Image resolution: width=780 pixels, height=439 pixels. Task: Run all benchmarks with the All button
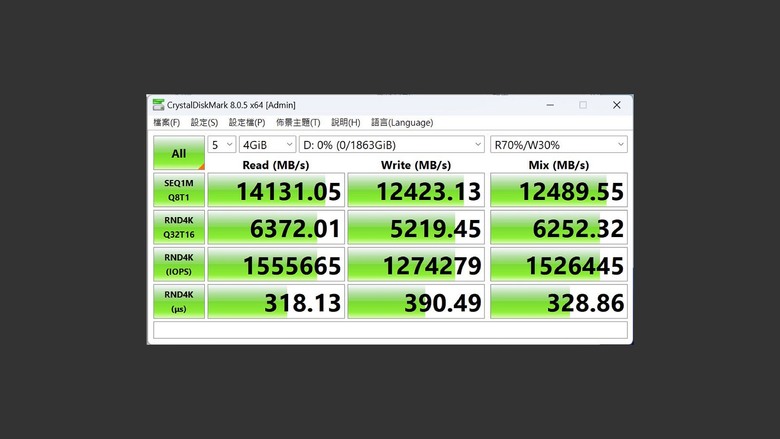pos(179,153)
